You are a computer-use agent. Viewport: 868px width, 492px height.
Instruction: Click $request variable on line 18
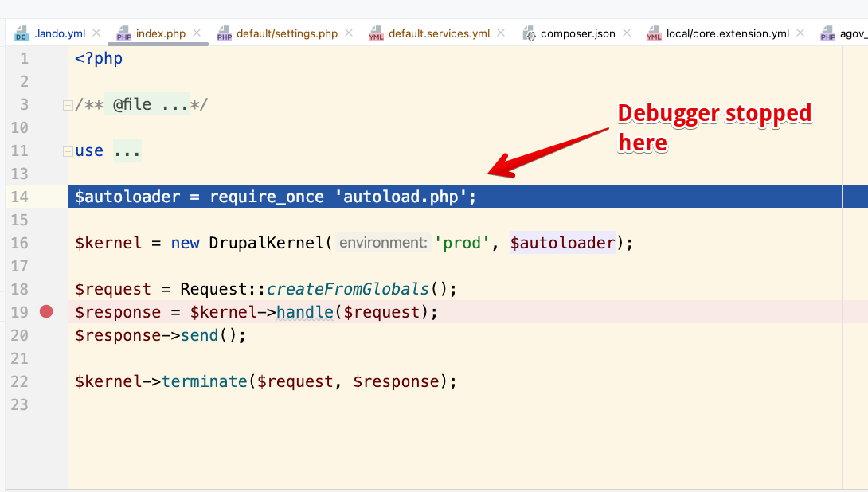(113, 289)
